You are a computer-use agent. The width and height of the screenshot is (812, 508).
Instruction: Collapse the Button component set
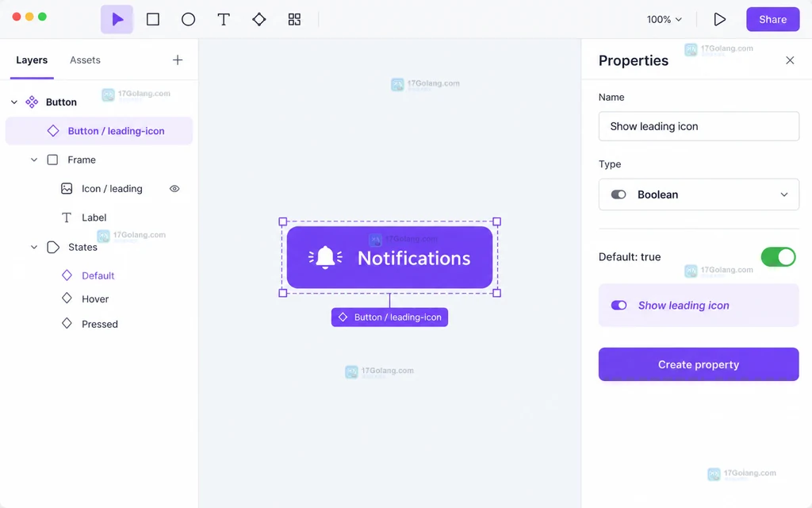[14, 102]
